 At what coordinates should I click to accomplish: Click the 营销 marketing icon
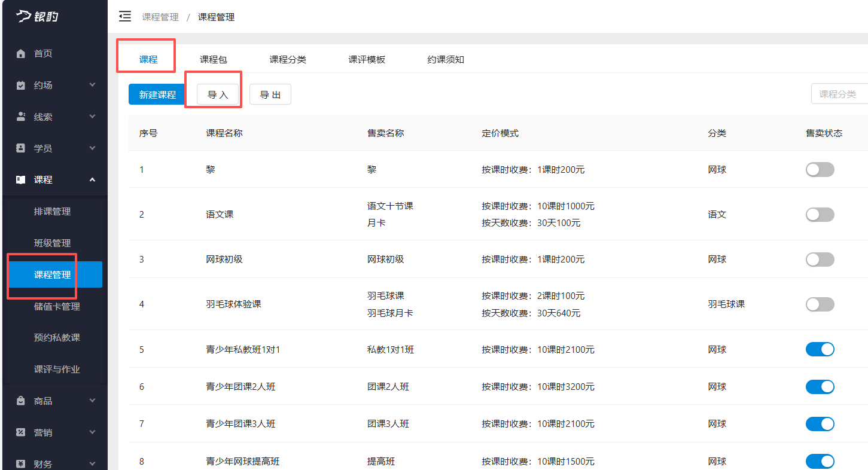click(x=20, y=432)
